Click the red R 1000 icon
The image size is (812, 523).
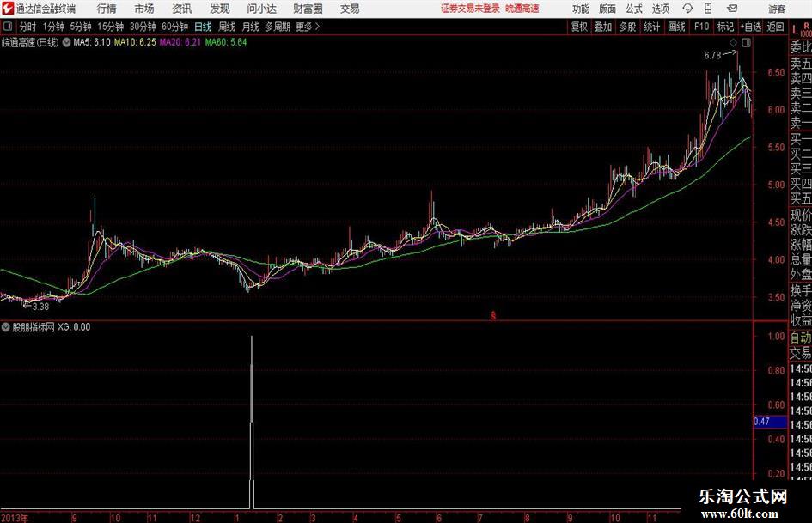click(x=806, y=29)
